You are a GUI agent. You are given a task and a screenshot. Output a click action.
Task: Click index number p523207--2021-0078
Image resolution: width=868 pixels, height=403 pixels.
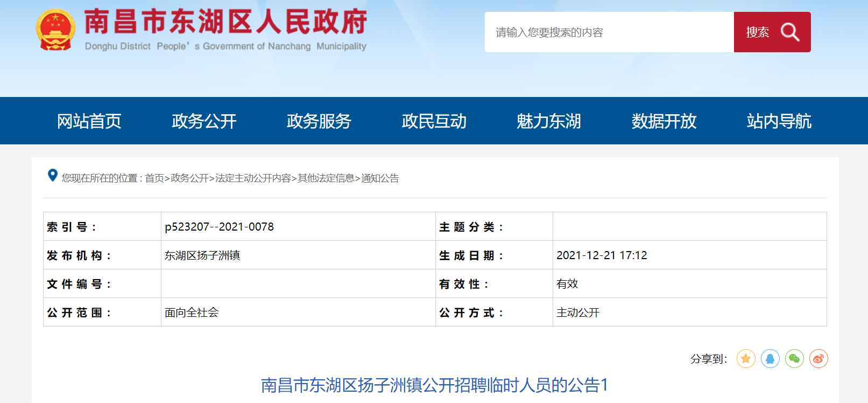(x=220, y=227)
